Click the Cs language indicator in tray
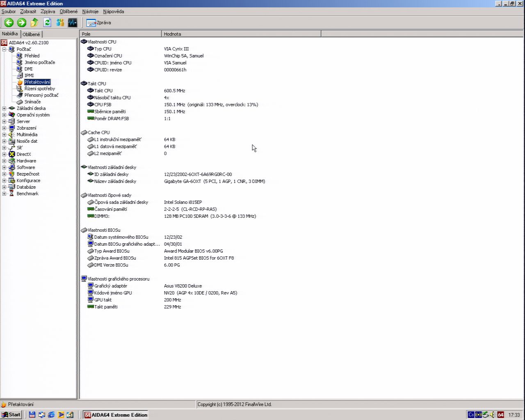Viewport: 525px width, 420px height. pos(471,415)
